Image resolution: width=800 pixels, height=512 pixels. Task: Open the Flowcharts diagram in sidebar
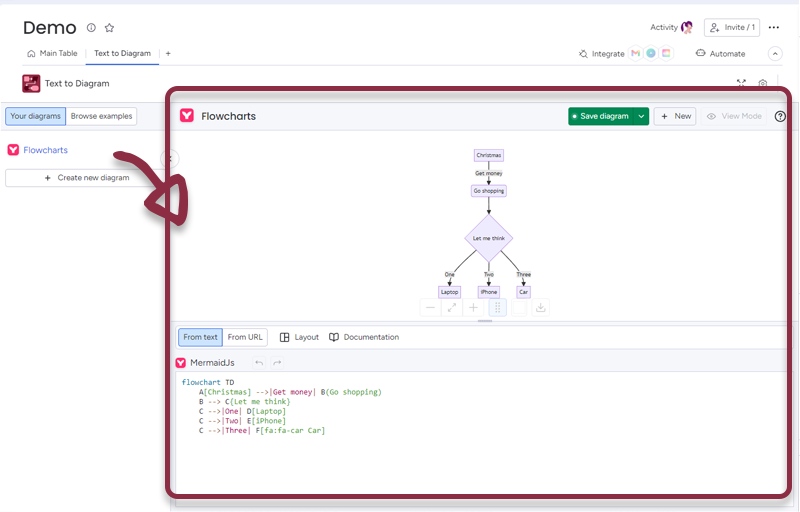pyautogui.click(x=46, y=150)
